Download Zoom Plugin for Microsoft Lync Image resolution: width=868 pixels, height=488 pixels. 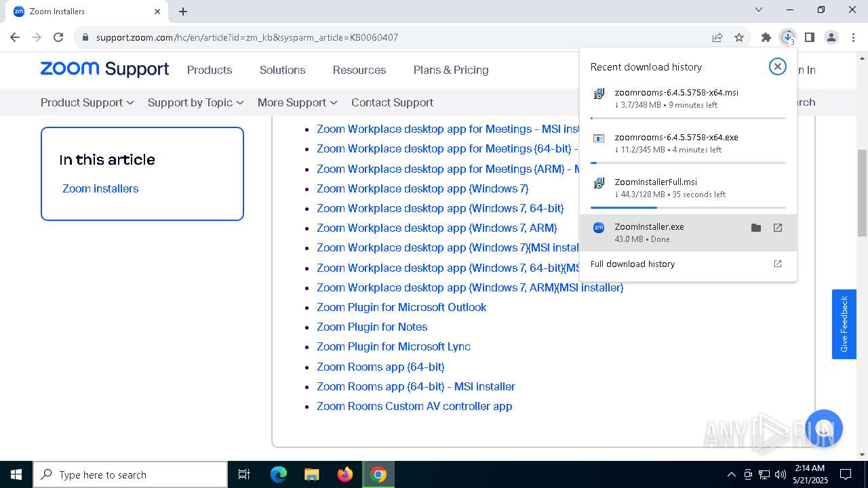pyautogui.click(x=393, y=346)
